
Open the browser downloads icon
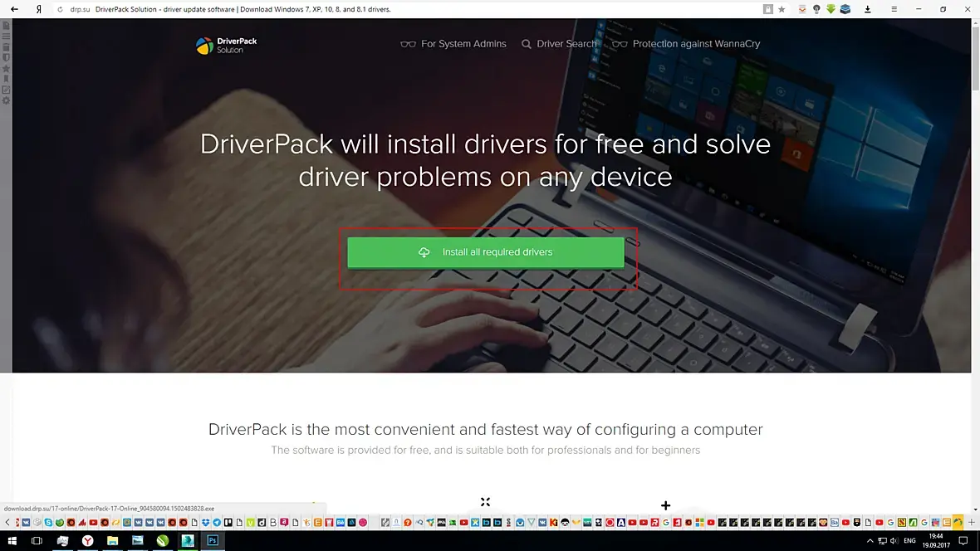click(x=868, y=9)
